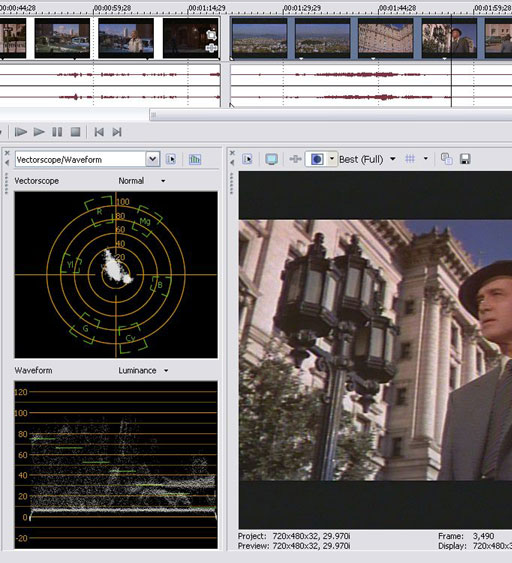Copy snapshot to clipboard icon

446,159
